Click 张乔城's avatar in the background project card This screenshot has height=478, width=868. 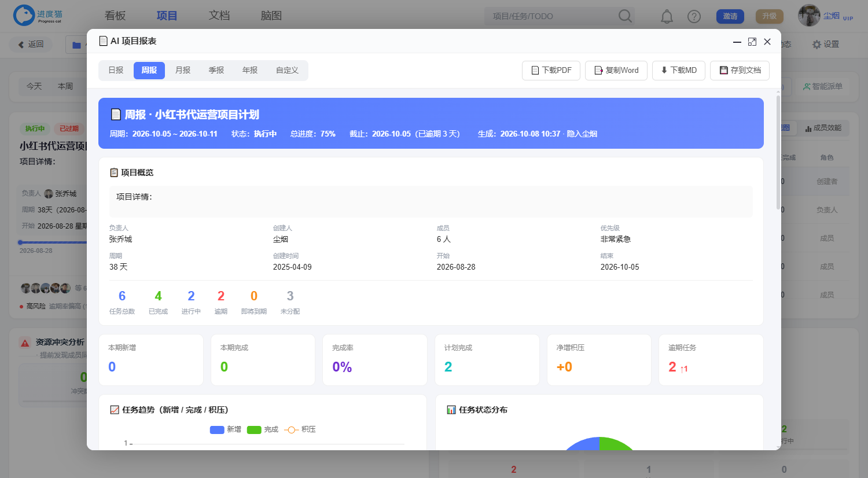coord(49,194)
